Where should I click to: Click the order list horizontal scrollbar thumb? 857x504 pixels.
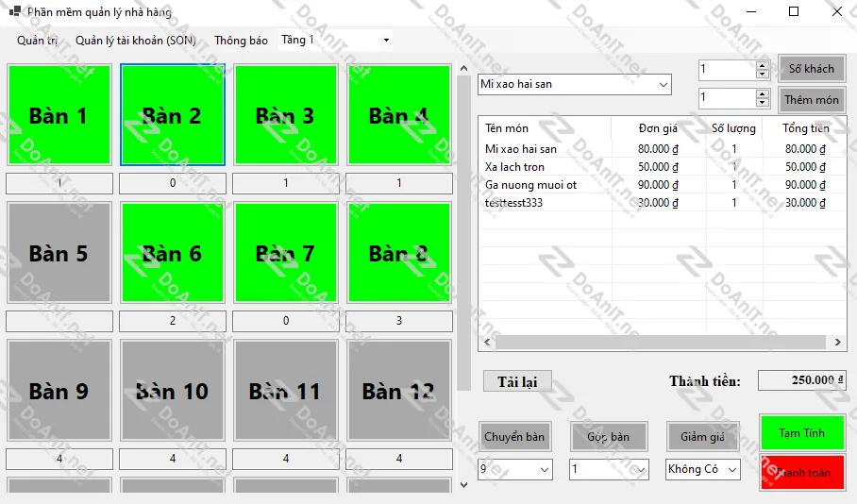[661, 343]
